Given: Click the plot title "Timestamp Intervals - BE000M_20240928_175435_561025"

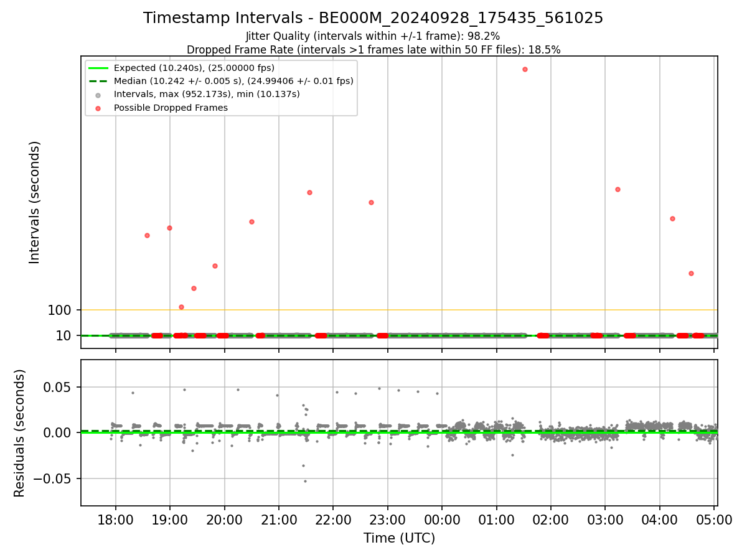Looking at the screenshot, I should 374,18.
